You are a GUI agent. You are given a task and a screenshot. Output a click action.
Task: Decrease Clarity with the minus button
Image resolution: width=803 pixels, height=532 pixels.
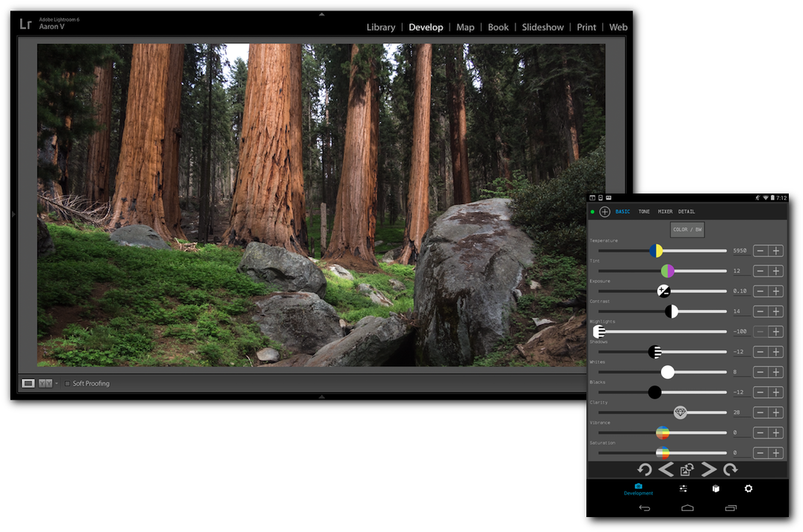click(x=760, y=412)
